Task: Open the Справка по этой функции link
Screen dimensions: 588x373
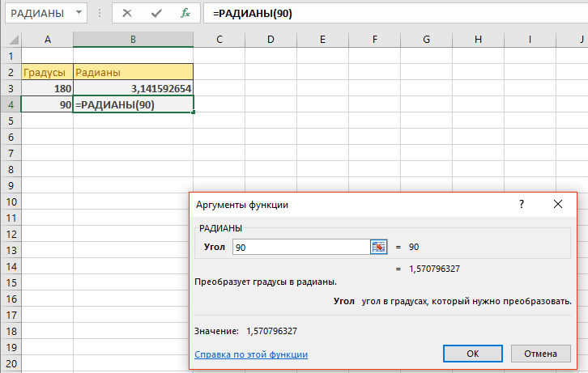Action: point(251,354)
